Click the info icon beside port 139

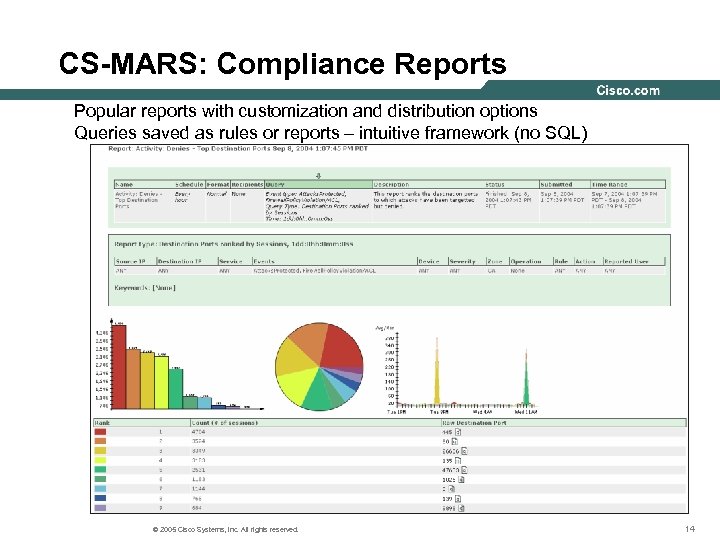coord(458,498)
